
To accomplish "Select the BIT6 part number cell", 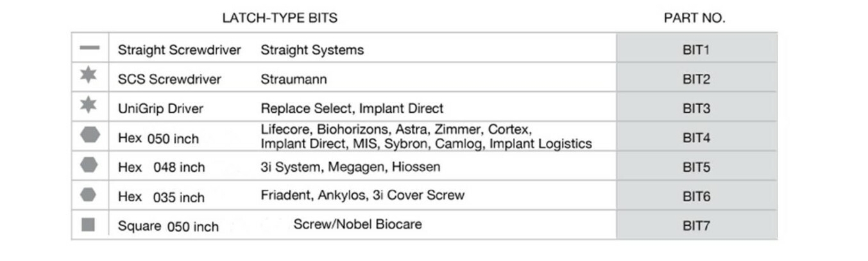I will (696, 197).
